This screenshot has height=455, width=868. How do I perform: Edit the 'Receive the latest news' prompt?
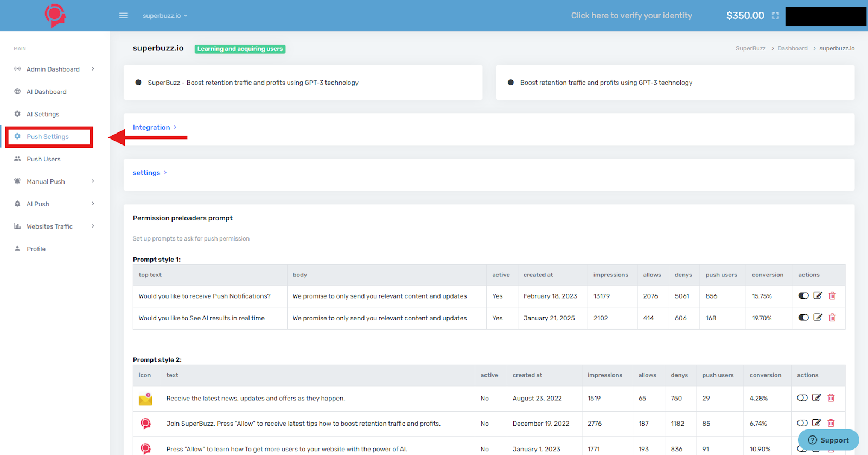[816, 397]
